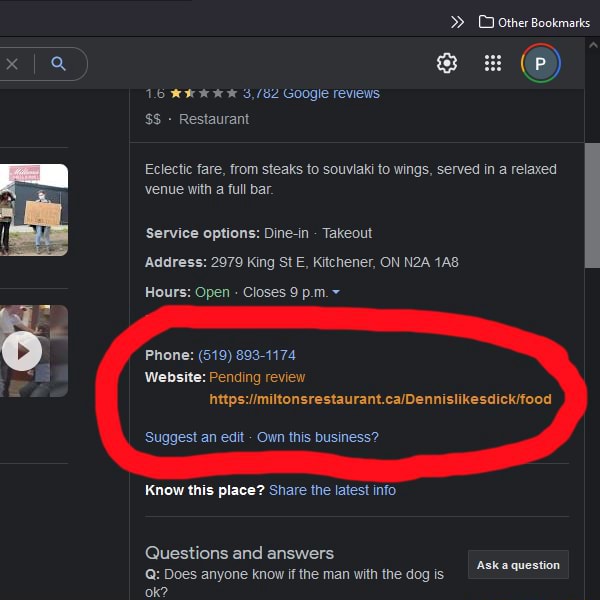
Task: Open the miltonsrestaurant.ca website URL
Action: [x=380, y=399]
